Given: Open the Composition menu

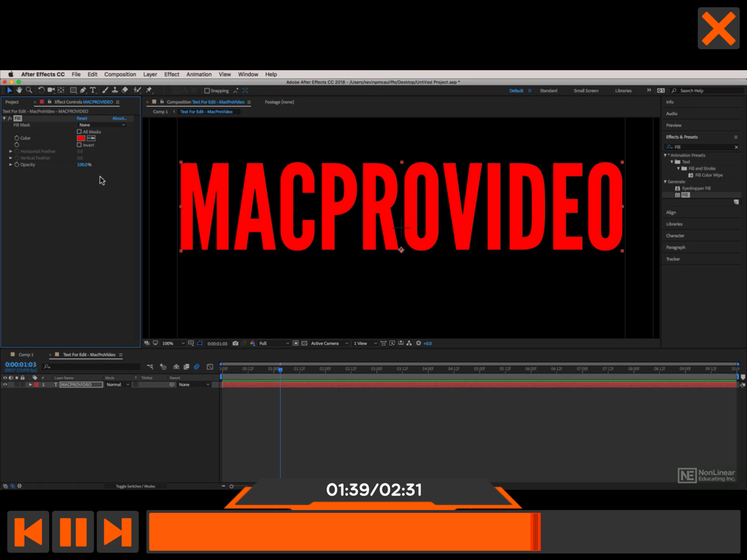Looking at the screenshot, I should pyautogui.click(x=120, y=74).
